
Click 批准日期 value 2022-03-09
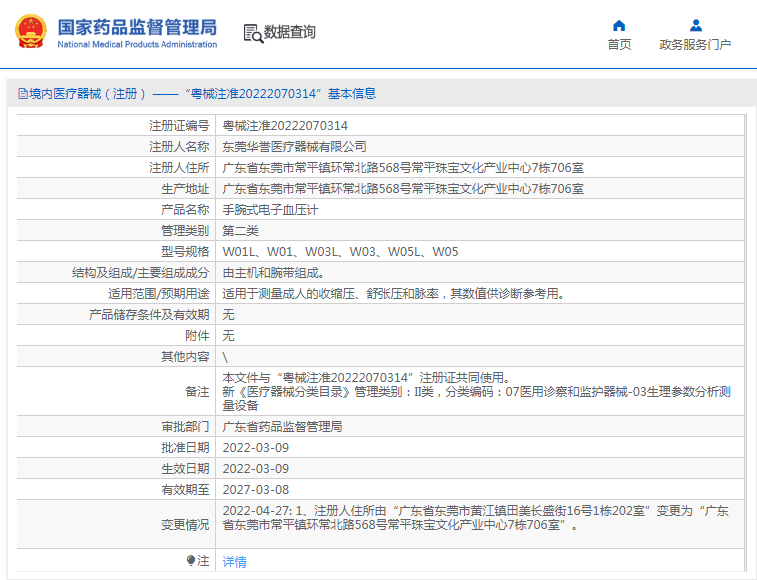[x=255, y=448]
